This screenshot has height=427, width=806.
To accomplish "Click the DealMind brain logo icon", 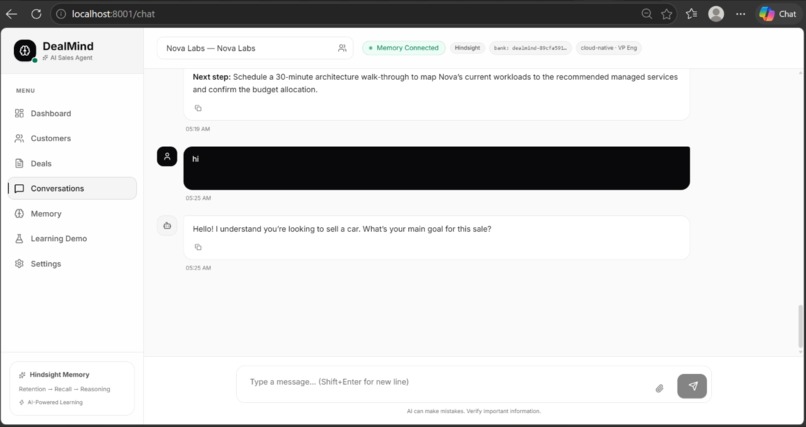I will coord(25,50).
